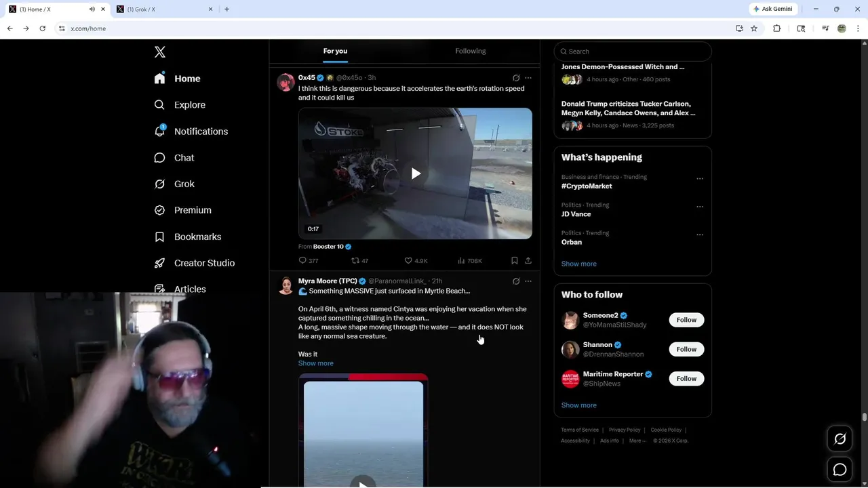The image size is (868, 488).
Task: Open the JD Vance trend
Action: tap(576, 214)
